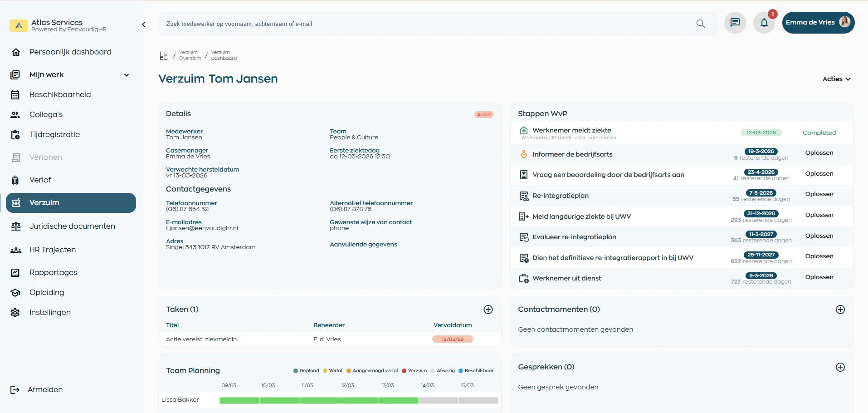The width and height of the screenshot is (868, 413).
Task: Focus the employee search field
Action: click(x=426, y=24)
